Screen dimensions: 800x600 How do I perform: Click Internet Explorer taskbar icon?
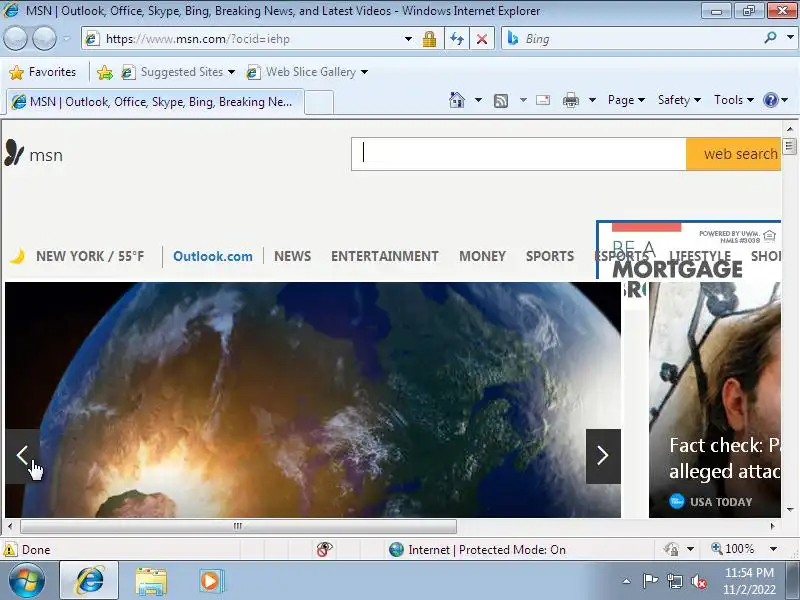[x=89, y=580]
